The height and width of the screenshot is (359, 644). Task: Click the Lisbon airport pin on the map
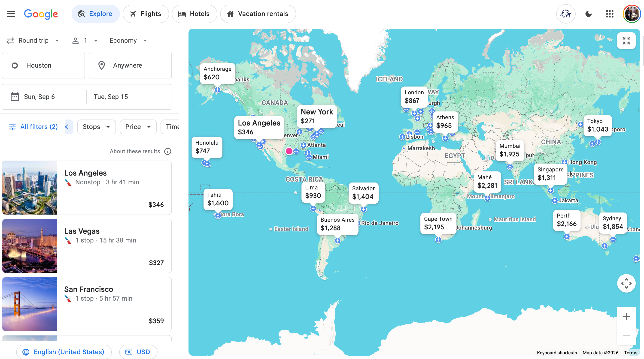(x=402, y=137)
